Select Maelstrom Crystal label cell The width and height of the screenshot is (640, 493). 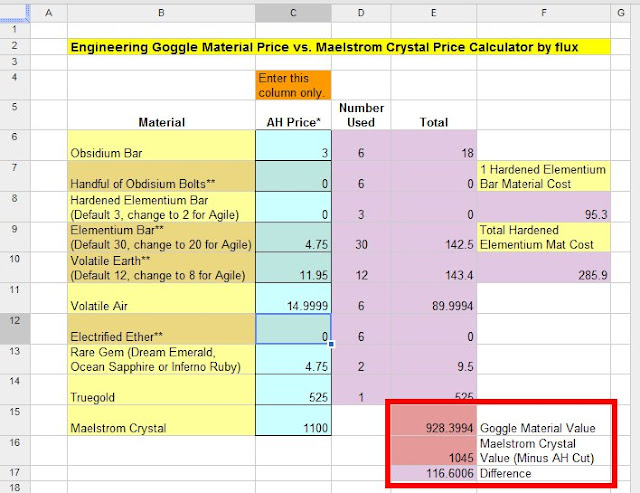pos(161,420)
